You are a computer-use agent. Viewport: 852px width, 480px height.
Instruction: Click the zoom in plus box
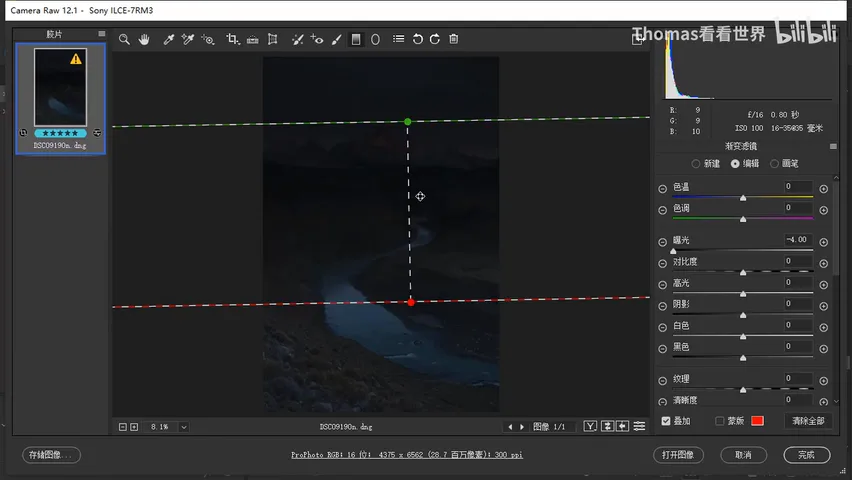[x=134, y=427]
